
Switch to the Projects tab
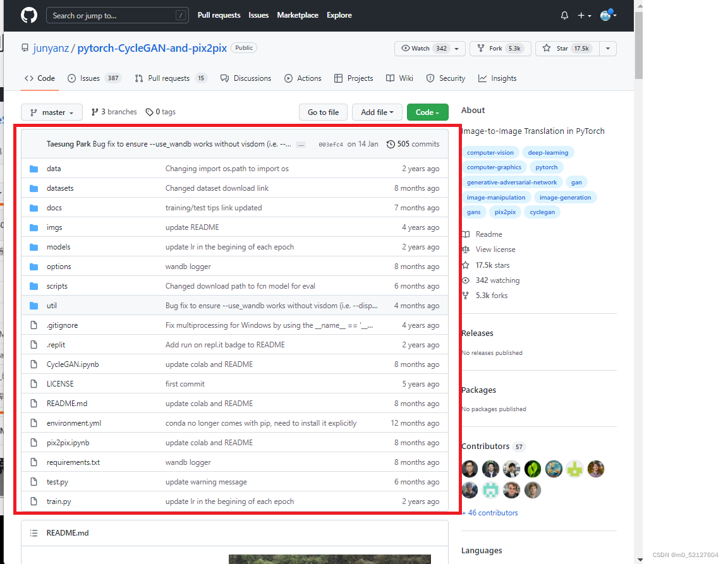pyautogui.click(x=354, y=78)
